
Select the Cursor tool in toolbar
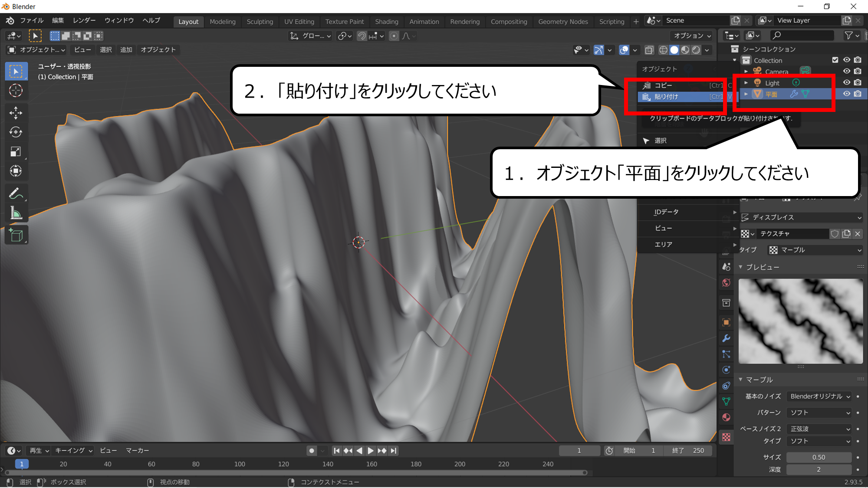tap(16, 91)
